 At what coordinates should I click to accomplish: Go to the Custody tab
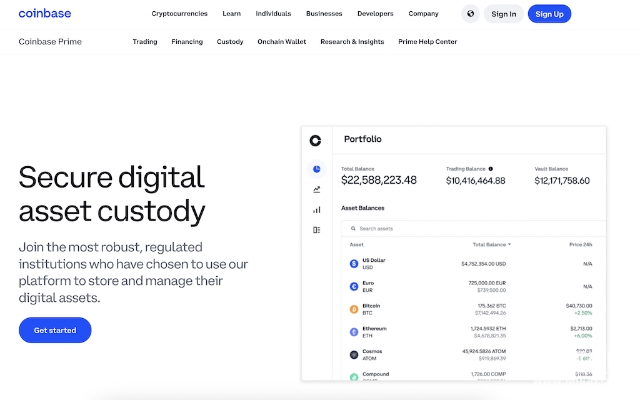230,42
